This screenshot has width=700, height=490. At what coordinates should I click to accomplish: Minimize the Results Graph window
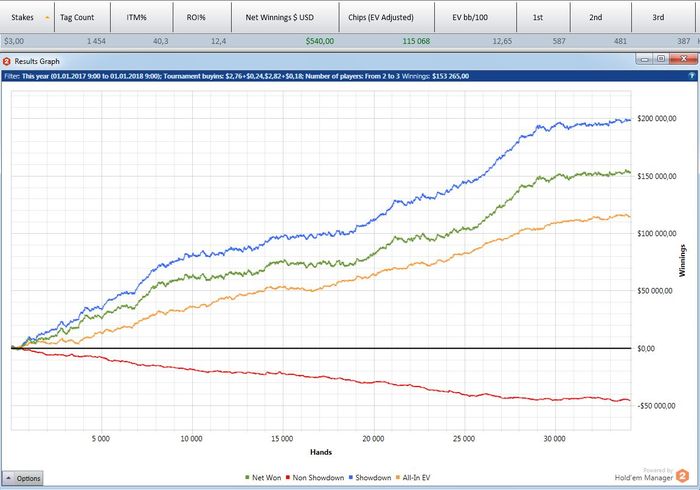pyautogui.click(x=644, y=59)
